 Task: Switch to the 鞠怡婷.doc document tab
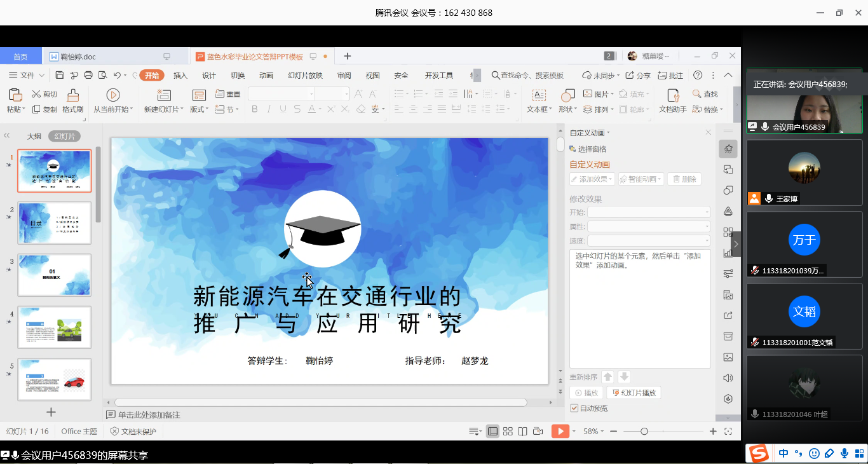78,57
